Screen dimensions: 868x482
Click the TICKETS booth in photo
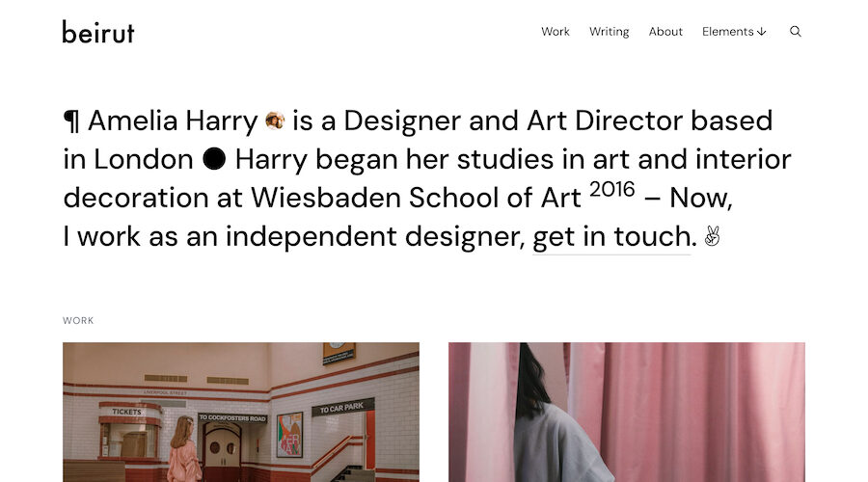tap(126, 431)
